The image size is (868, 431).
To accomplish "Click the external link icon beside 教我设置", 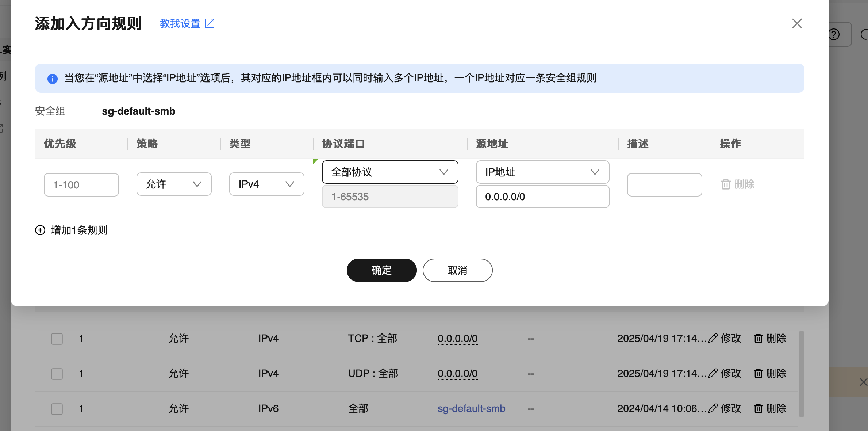I will click(x=210, y=23).
